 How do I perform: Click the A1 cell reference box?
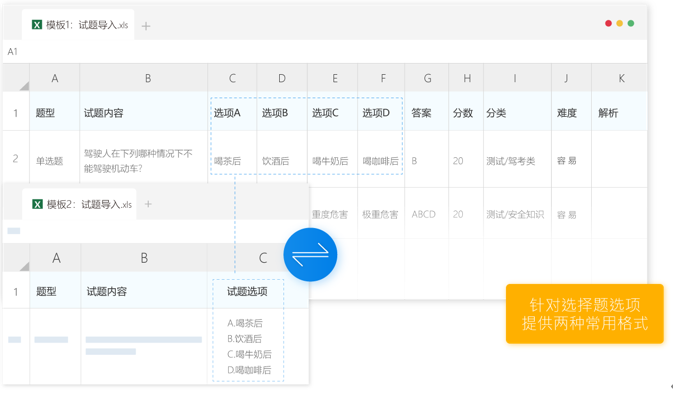click(13, 52)
